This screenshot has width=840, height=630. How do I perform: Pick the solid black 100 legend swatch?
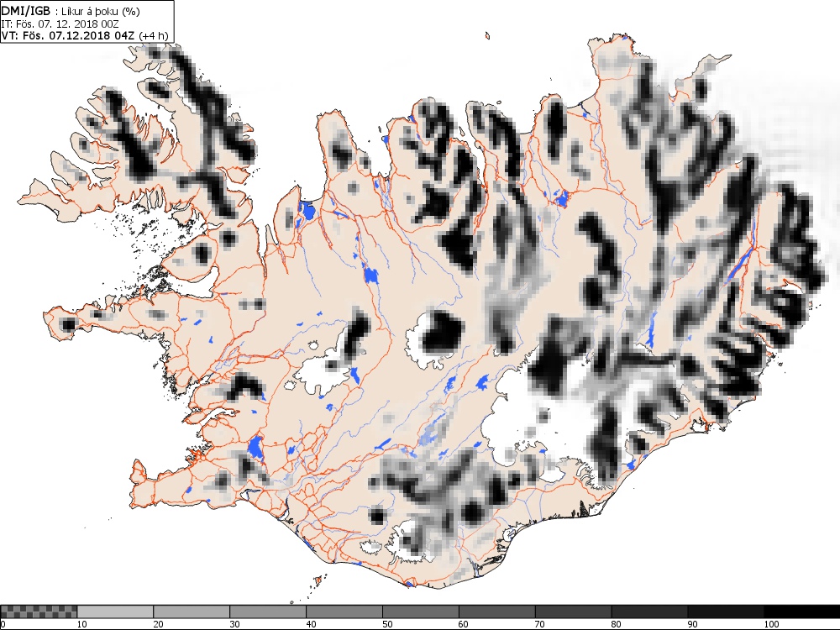point(802,612)
